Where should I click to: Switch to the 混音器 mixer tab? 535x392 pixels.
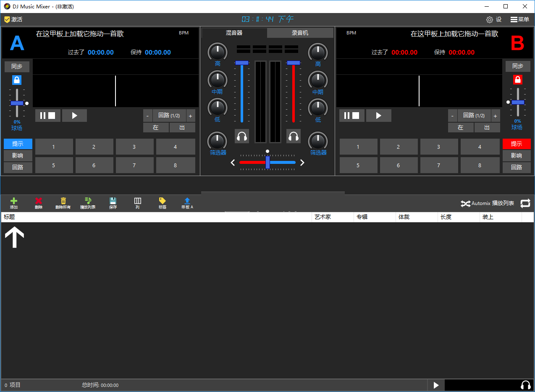[x=234, y=33]
